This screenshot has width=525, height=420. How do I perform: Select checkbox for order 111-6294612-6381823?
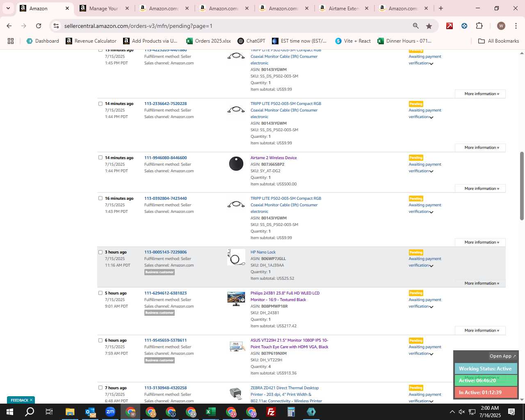(x=100, y=293)
